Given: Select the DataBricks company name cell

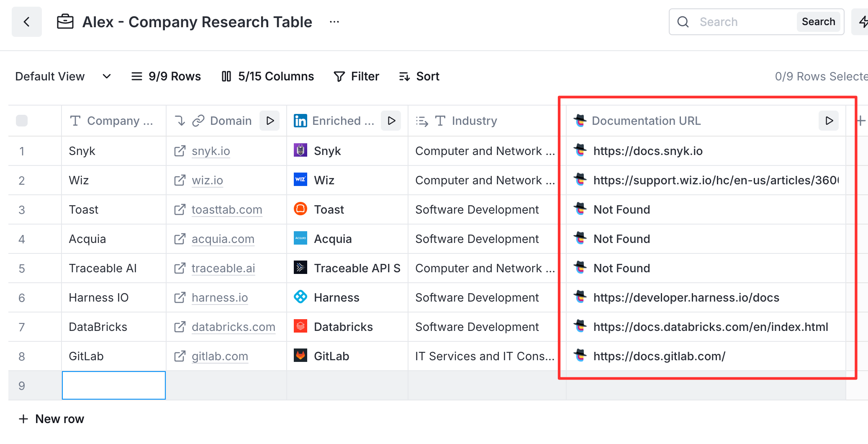Looking at the screenshot, I should tap(114, 327).
